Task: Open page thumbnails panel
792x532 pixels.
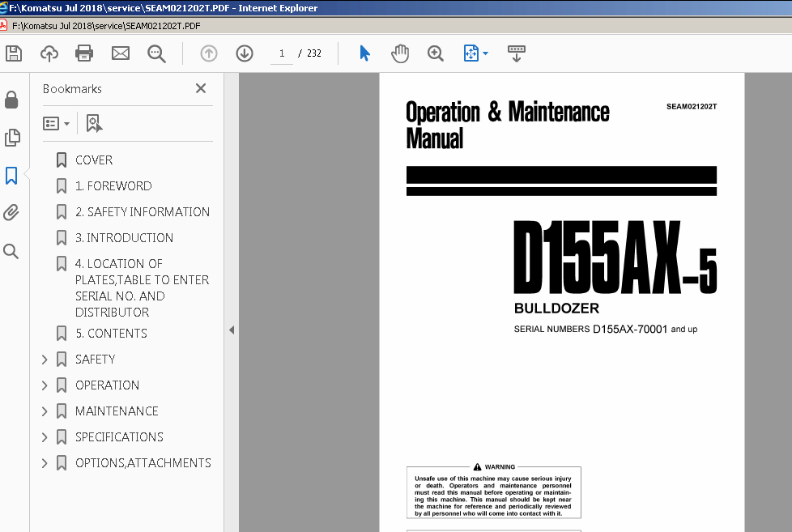Action: (12, 138)
